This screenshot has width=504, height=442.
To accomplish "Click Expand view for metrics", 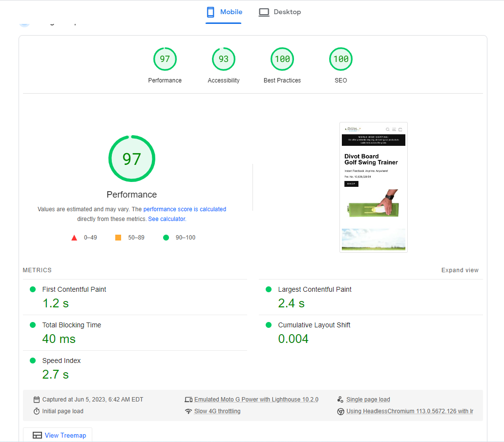I will click(x=460, y=270).
